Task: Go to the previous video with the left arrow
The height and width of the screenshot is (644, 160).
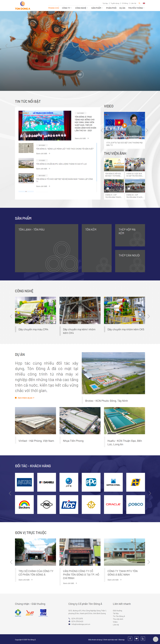Action: pos(102,130)
